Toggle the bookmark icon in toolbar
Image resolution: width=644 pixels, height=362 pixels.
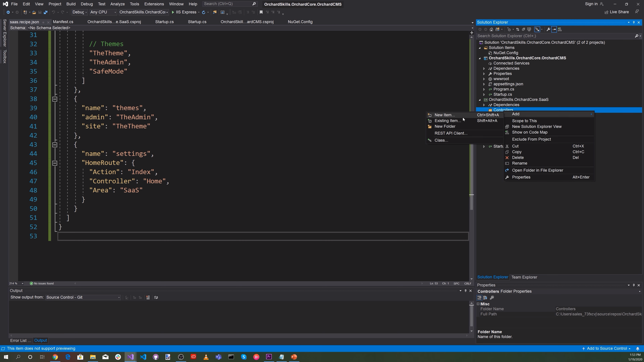pyautogui.click(x=261, y=12)
